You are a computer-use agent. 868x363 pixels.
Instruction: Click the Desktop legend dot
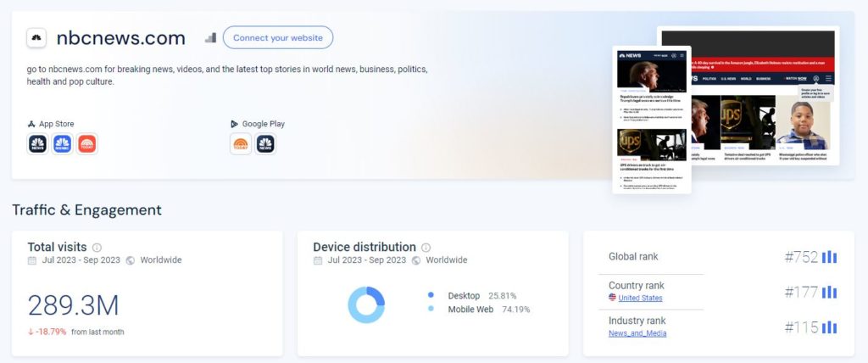pyautogui.click(x=431, y=295)
